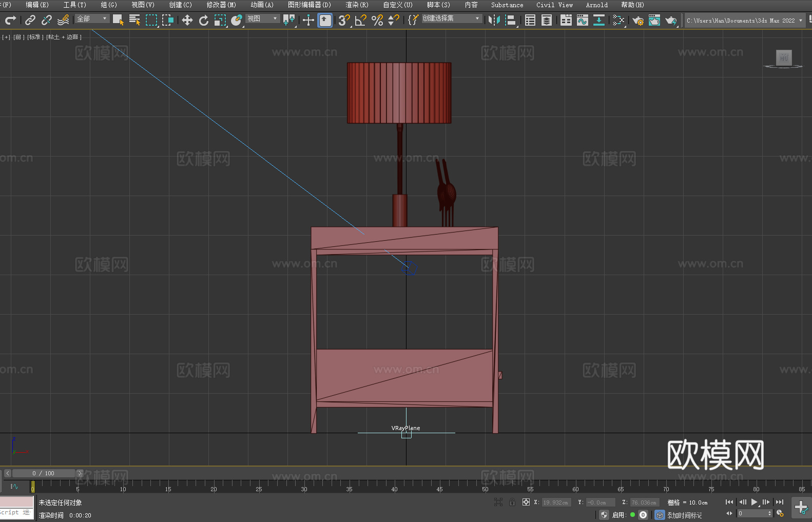Select the Select and Place tool
Screen dimensions: 812x522
coord(237,20)
